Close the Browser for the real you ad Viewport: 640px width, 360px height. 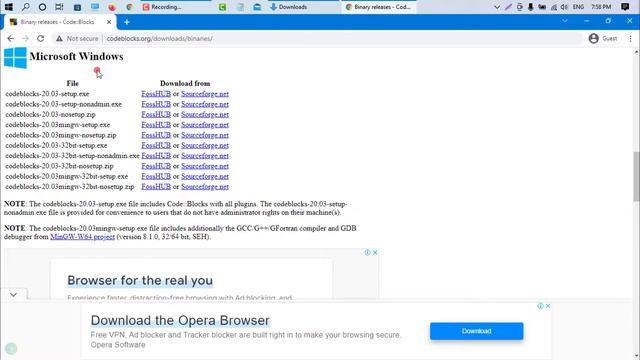pyautogui.click(x=375, y=252)
